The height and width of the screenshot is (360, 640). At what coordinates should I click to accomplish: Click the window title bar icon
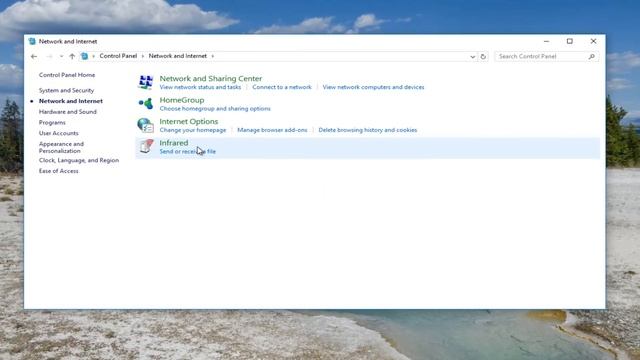pos(32,41)
